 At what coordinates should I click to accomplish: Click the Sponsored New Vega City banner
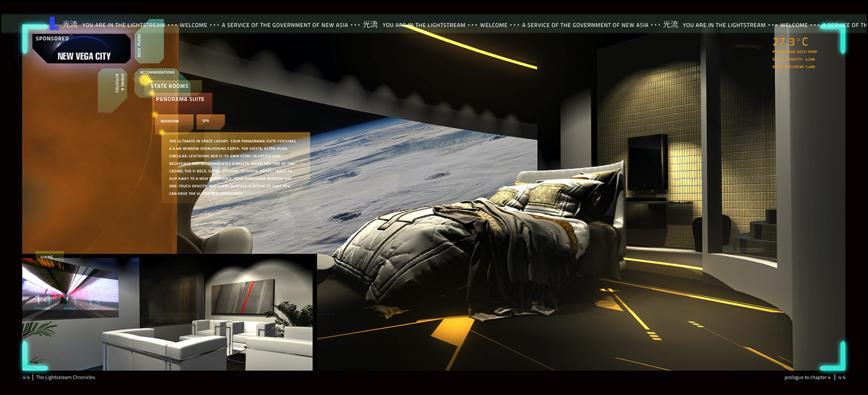81,49
